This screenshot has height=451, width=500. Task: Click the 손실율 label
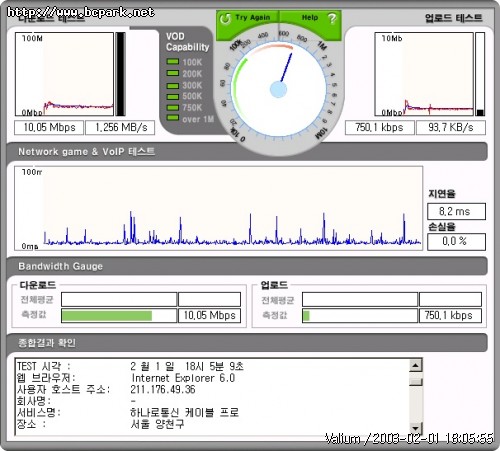(442, 227)
